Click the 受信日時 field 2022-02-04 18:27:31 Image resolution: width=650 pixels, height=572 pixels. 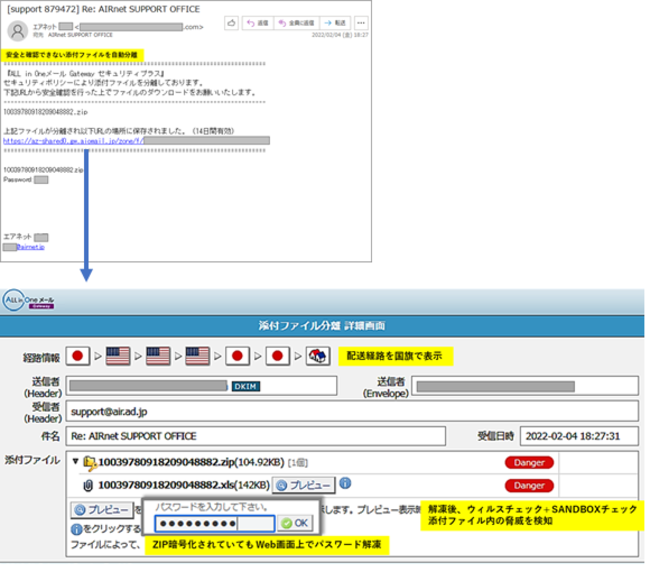click(579, 436)
